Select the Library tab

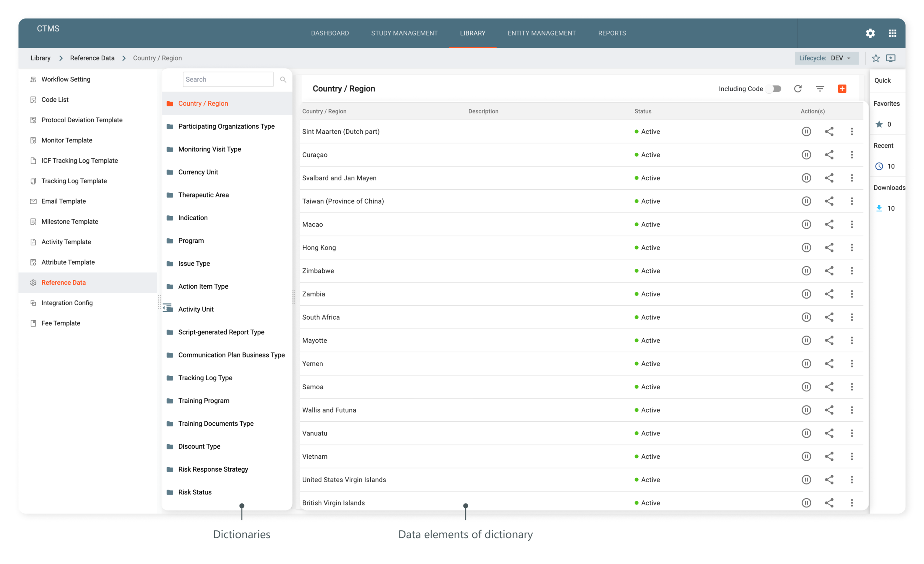click(x=472, y=33)
